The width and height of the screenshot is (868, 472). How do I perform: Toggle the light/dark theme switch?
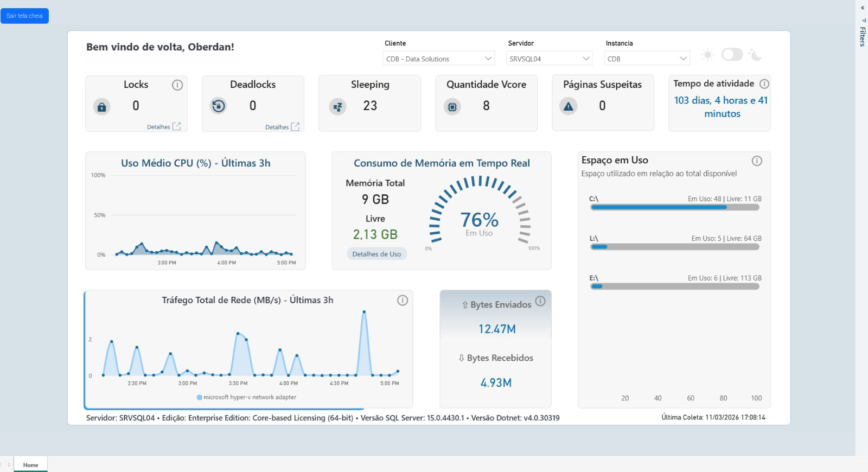click(732, 54)
